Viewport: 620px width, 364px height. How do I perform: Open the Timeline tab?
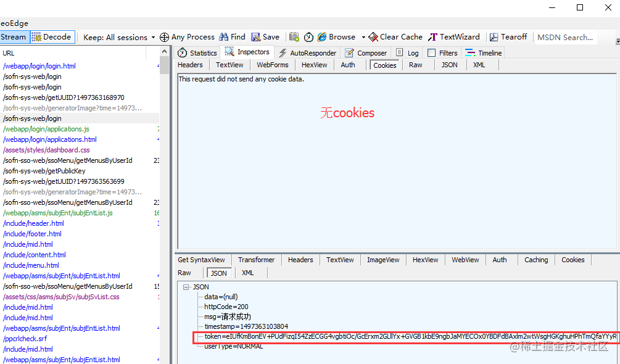[483, 52]
